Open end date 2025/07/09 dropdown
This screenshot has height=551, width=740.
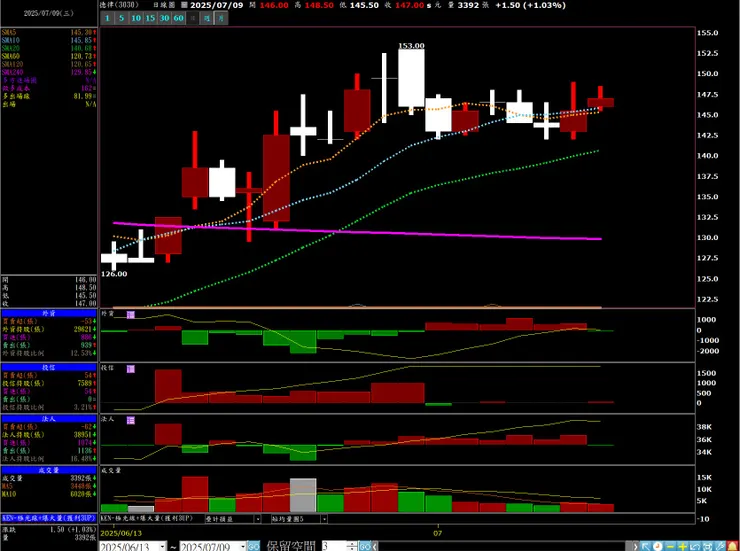(243, 547)
